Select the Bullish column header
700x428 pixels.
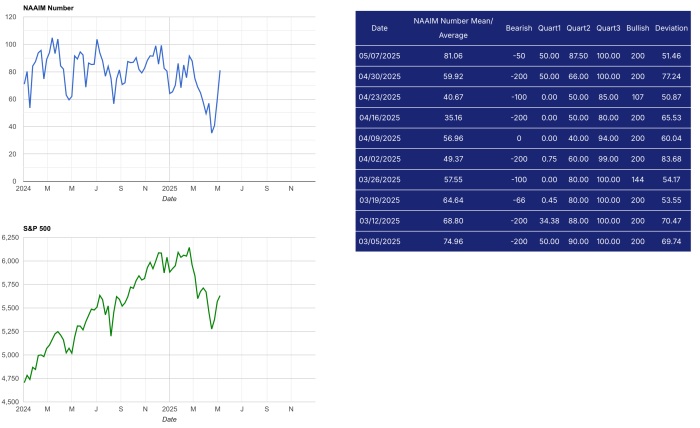[x=637, y=28]
